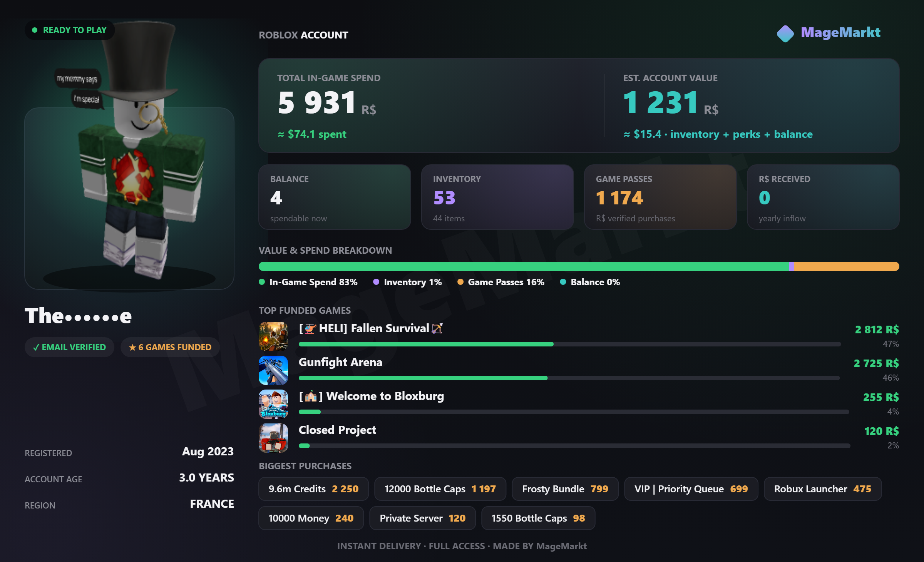
Task: Open the Gunfight Arena game thumbnail
Action: coord(273,370)
